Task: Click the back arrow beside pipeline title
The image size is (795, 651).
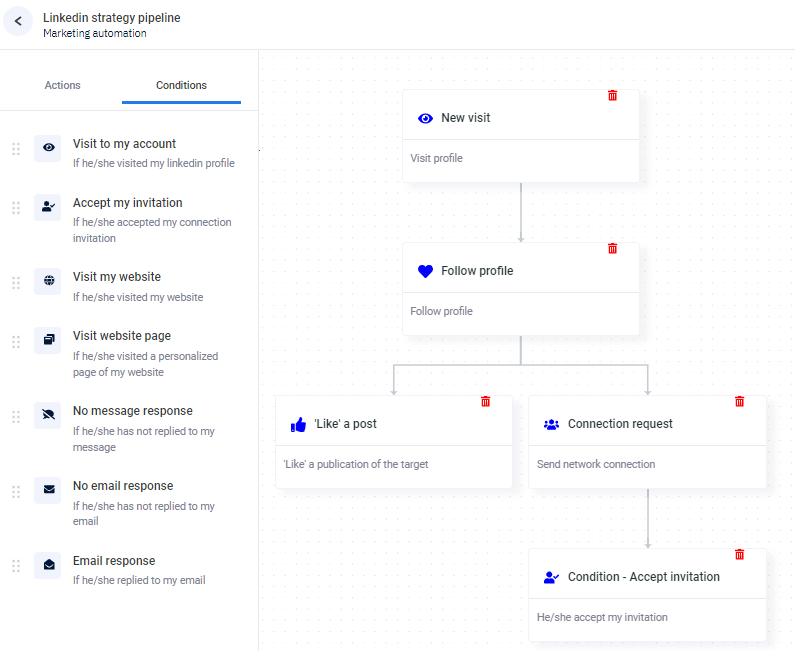Action: (x=18, y=21)
